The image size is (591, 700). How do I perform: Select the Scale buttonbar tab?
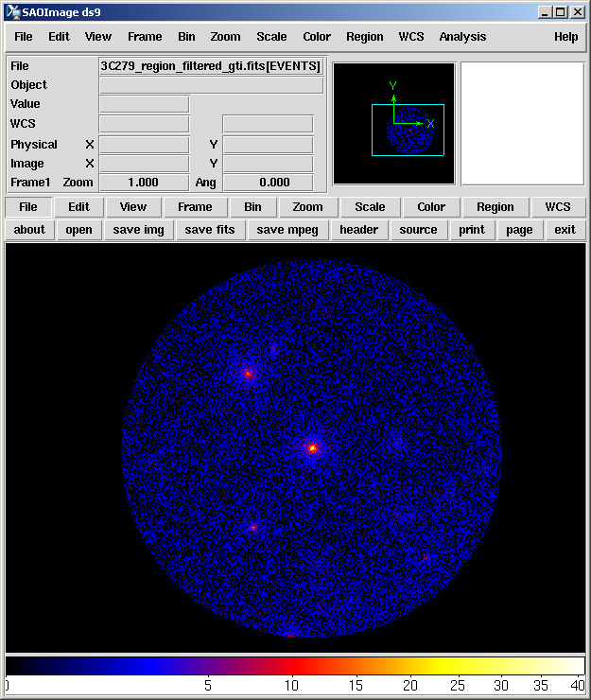(x=370, y=207)
